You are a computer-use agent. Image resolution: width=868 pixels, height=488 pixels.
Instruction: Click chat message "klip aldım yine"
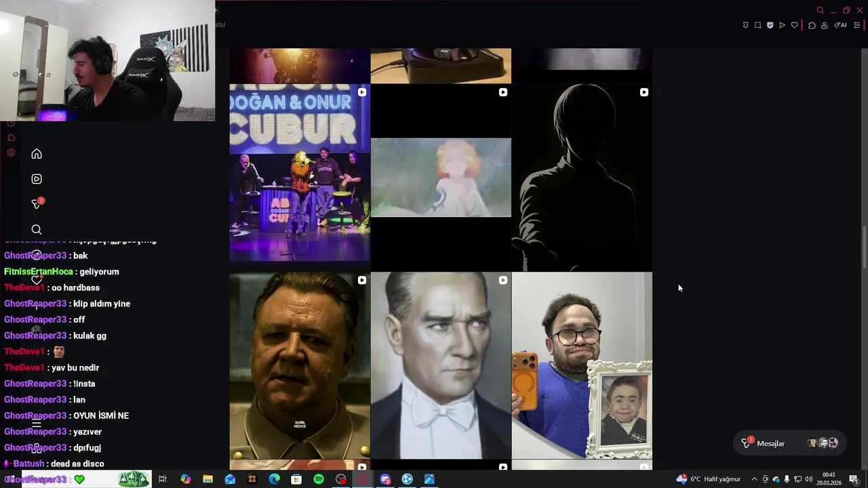pos(102,304)
